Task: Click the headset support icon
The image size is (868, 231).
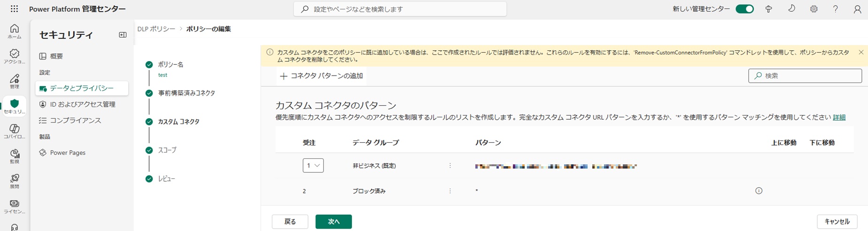Action: click(15, 227)
